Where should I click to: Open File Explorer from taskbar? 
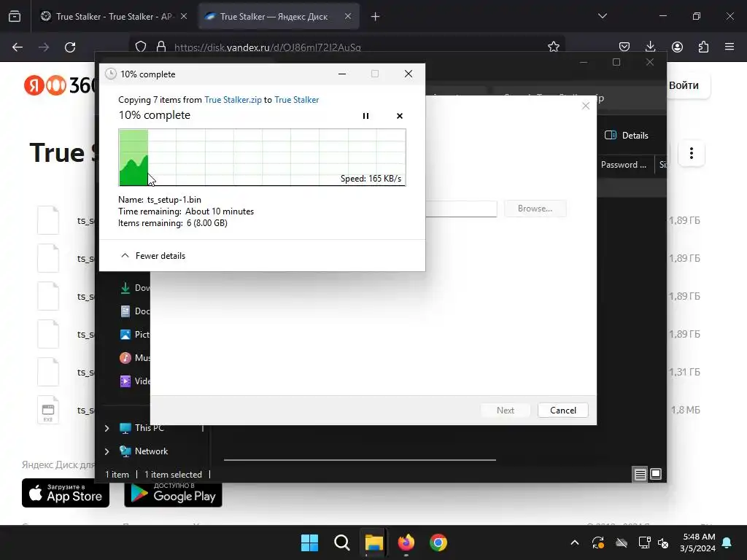(x=374, y=542)
